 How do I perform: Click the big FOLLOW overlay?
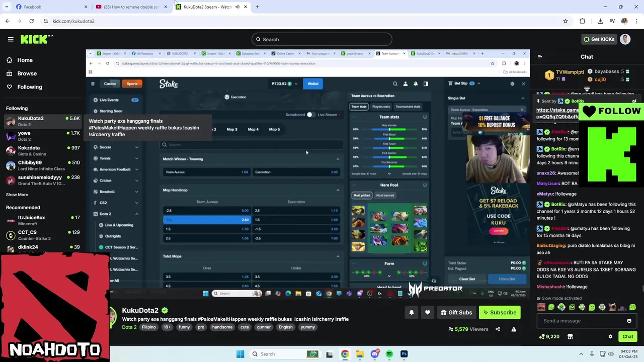pos(612,111)
